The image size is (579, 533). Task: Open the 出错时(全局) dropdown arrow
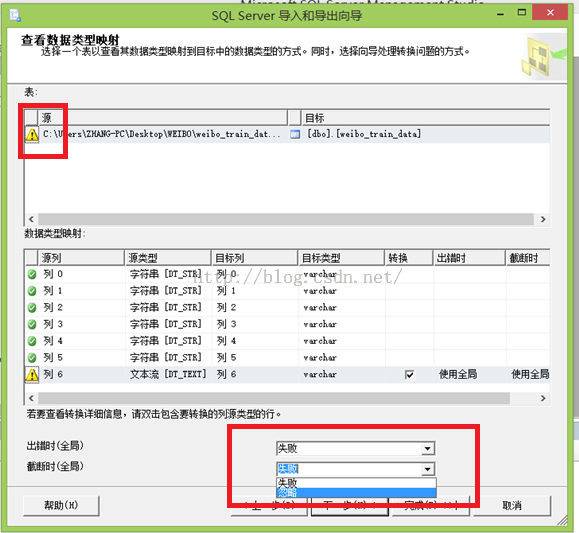[x=428, y=448]
